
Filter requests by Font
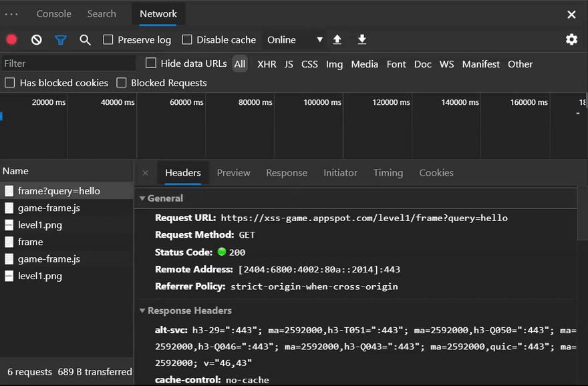(396, 65)
